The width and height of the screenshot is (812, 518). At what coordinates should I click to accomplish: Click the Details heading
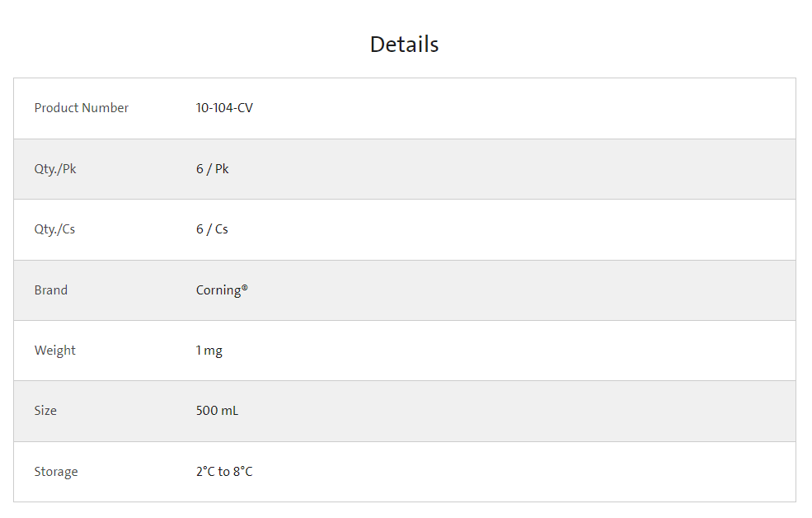click(404, 45)
